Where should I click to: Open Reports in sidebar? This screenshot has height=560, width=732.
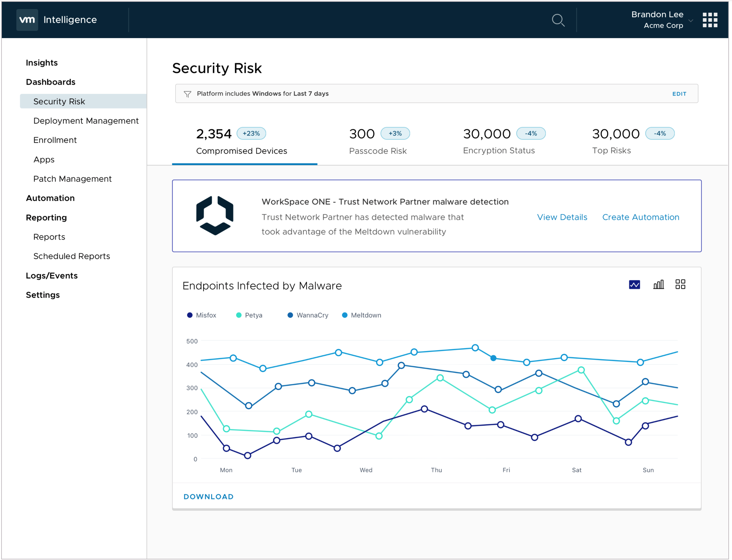49,237
